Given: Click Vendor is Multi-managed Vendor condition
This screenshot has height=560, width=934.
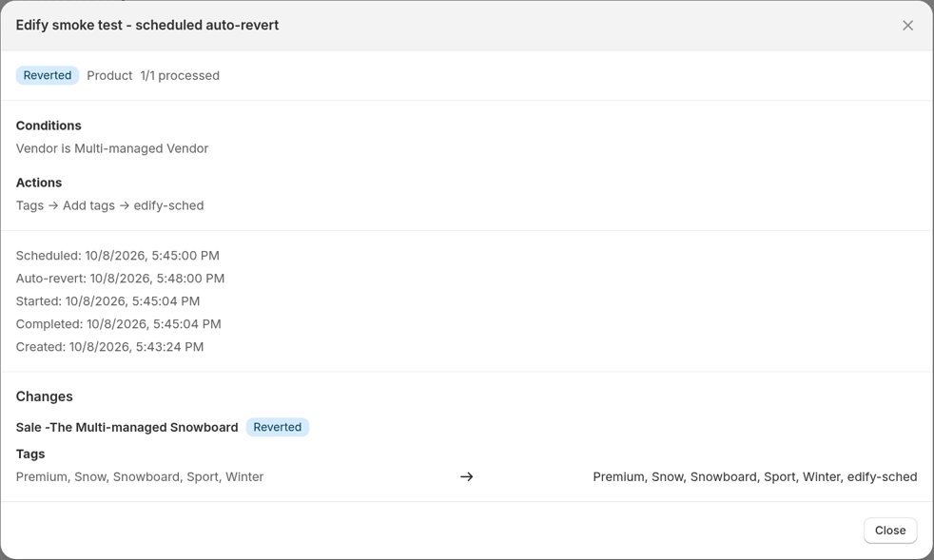Looking at the screenshot, I should tap(112, 148).
